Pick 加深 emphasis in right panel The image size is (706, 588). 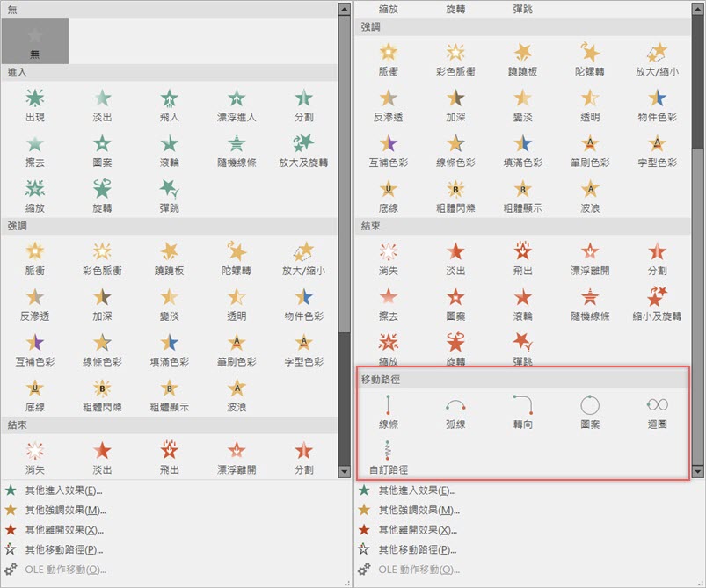click(455, 105)
